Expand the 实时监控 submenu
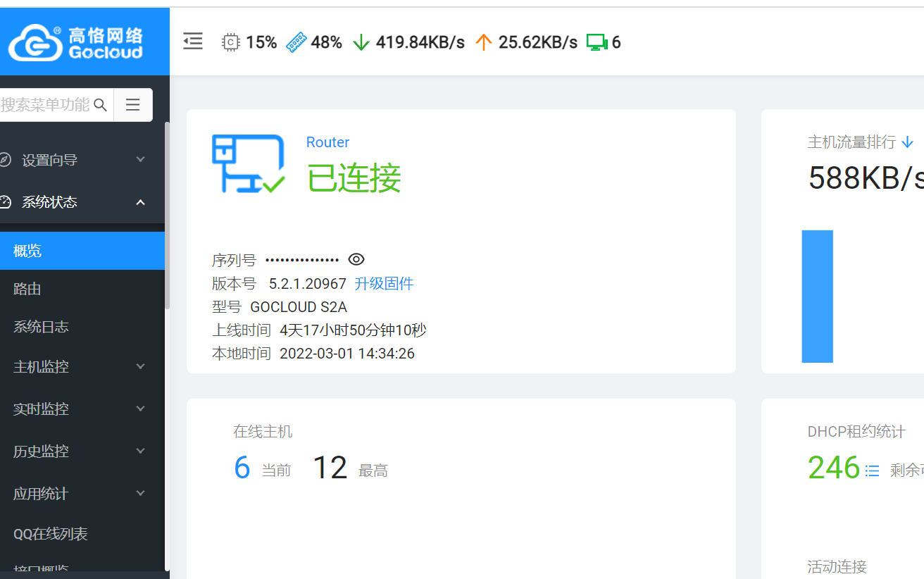The height and width of the screenshot is (579, 924). pos(82,409)
